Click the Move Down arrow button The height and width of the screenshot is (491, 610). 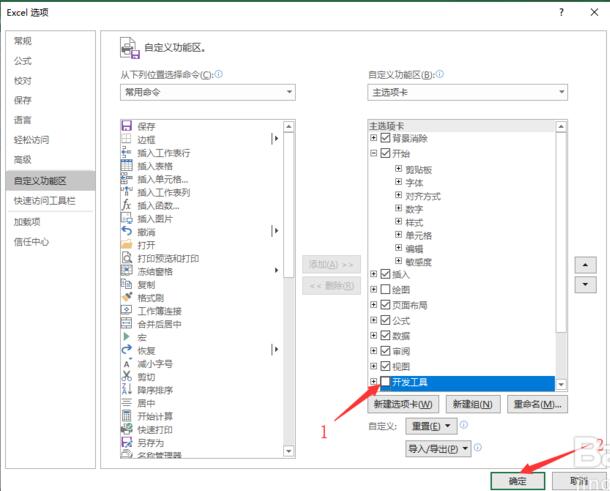pyautogui.click(x=585, y=284)
